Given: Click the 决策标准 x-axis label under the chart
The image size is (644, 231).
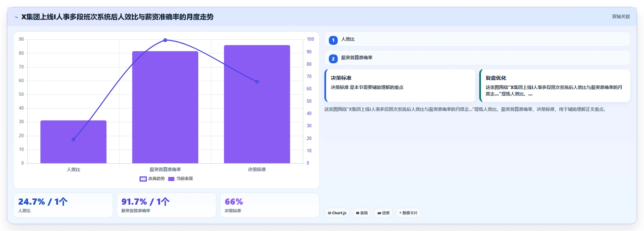Looking at the screenshot, I should (257, 169).
